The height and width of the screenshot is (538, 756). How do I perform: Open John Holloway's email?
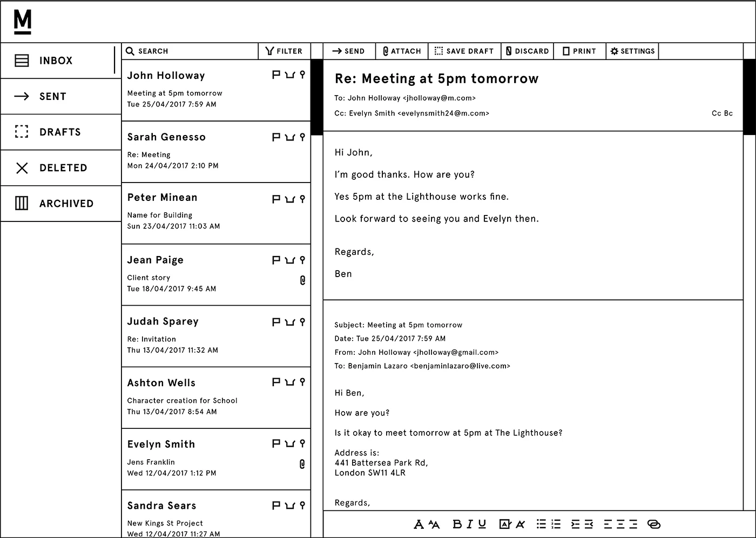pyautogui.click(x=216, y=90)
